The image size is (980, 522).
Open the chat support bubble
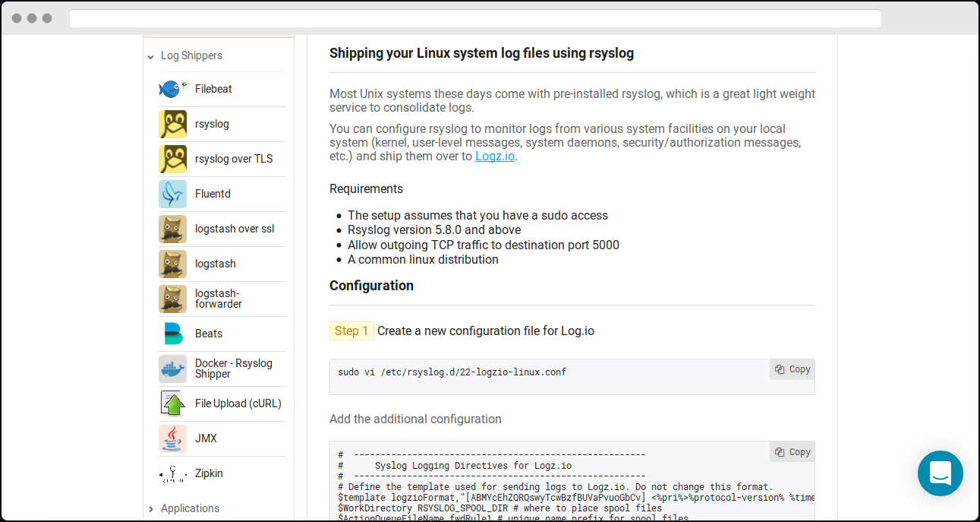click(x=940, y=473)
